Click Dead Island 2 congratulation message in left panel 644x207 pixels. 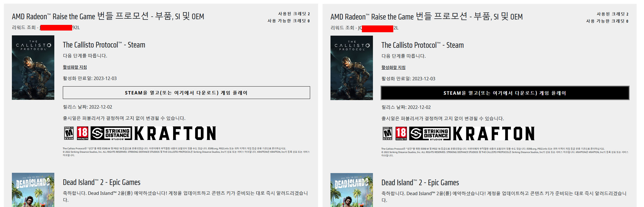(185, 197)
